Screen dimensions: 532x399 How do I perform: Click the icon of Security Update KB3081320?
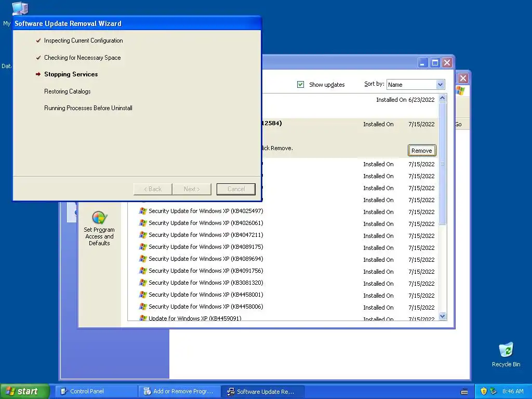point(143,283)
